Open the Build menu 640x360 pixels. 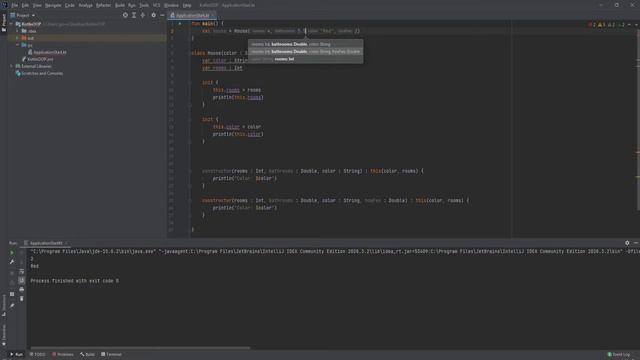(x=120, y=5)
